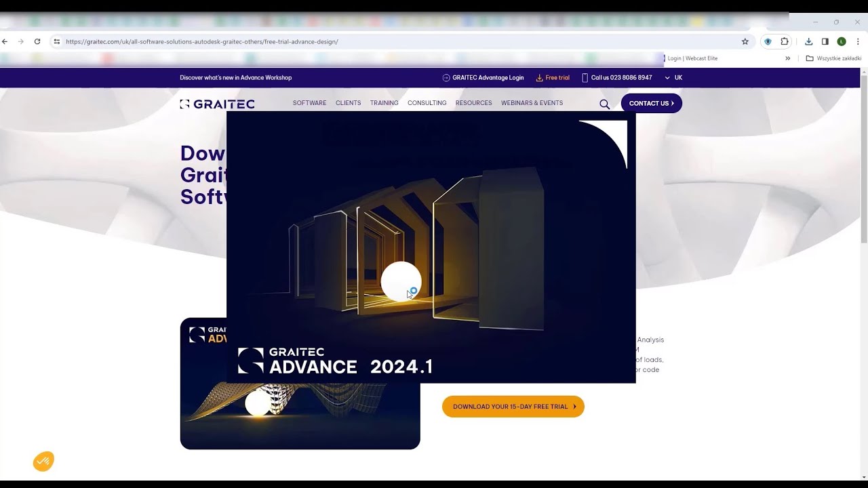Open the WEBINARS & EVENTS menu

point(532,103)
